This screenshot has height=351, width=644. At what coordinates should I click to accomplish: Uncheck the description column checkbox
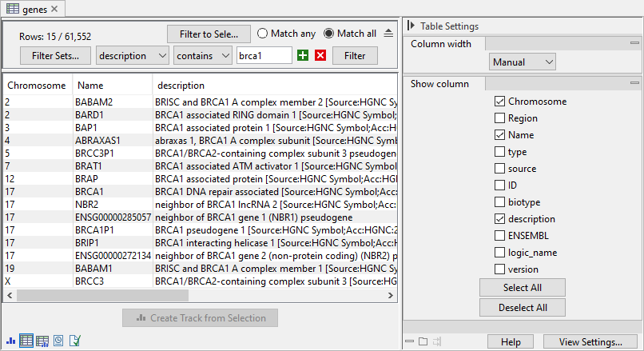pyautogui.click(x=500, y=219)
